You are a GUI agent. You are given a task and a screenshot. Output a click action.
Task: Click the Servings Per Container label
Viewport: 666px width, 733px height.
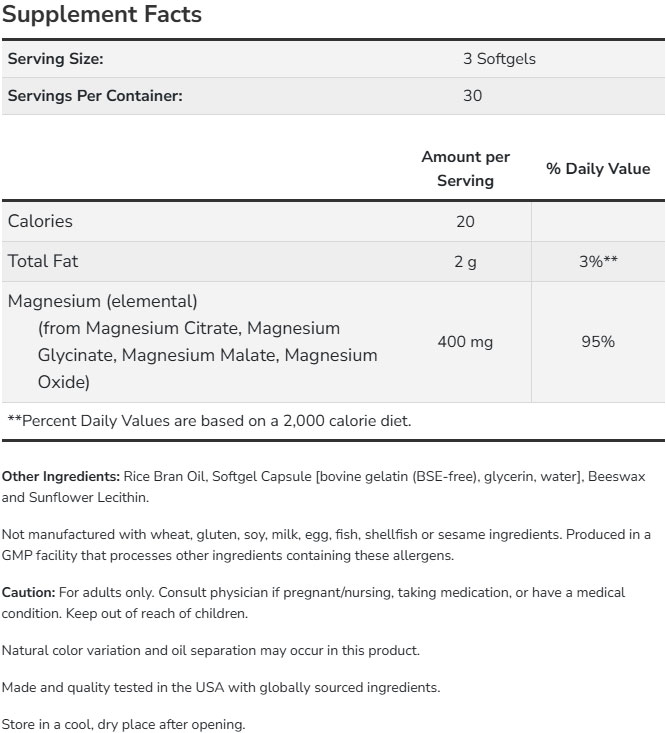95,96
